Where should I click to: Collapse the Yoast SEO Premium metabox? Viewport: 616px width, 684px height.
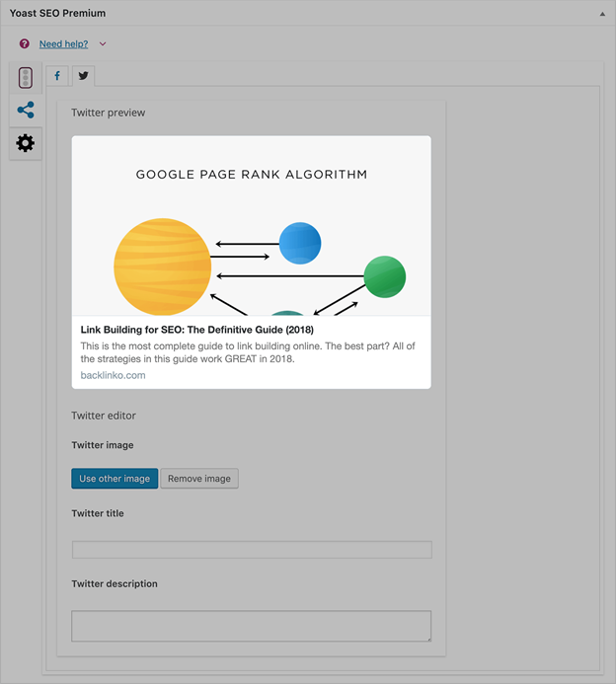click(602, 14)
